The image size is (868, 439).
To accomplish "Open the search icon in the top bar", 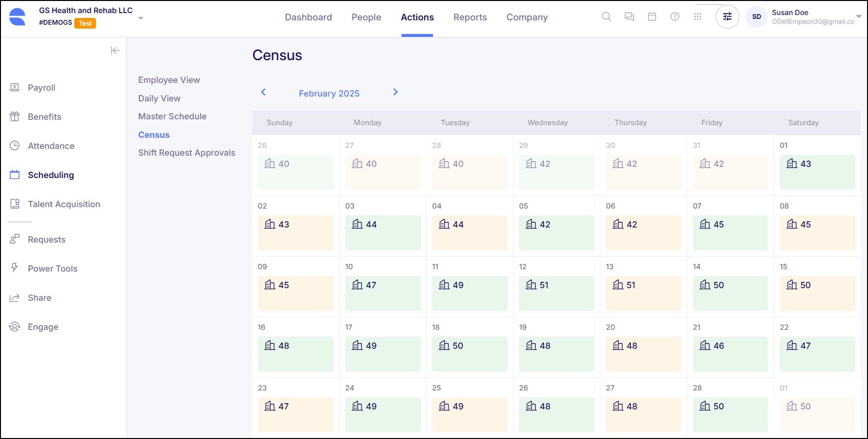I will coord(606,16).
